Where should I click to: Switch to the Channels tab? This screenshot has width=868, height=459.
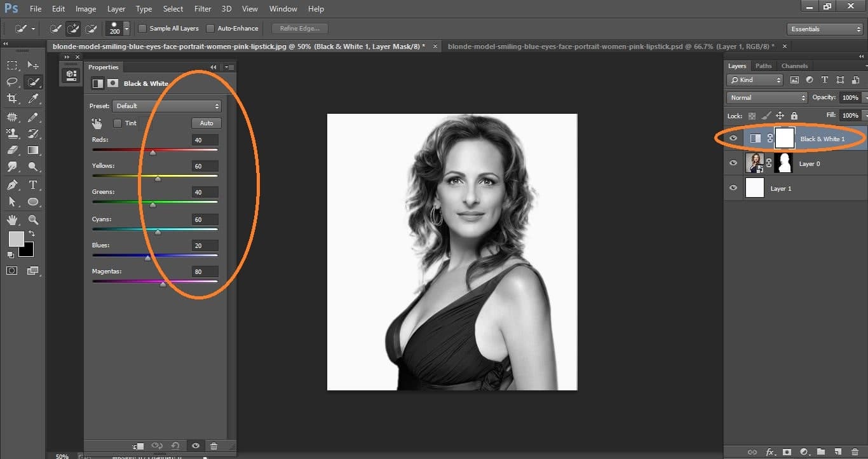click(794, 65)
